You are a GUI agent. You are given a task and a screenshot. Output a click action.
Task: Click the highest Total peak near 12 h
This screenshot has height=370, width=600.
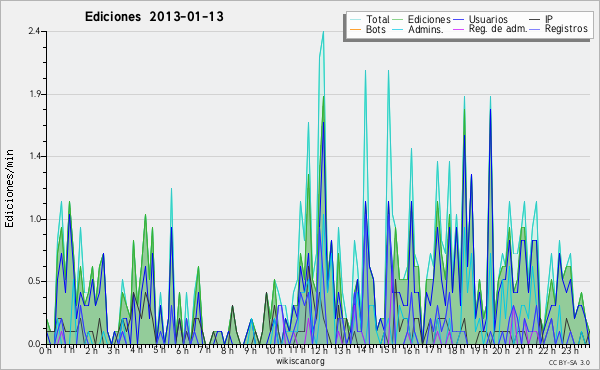tap(323, 32)
